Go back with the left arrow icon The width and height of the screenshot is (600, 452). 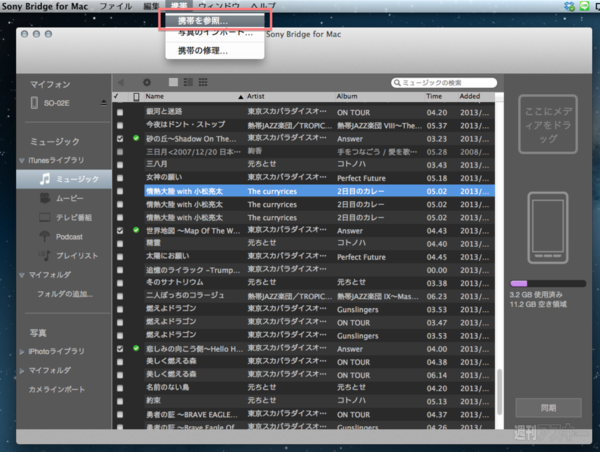pos(121,82)
